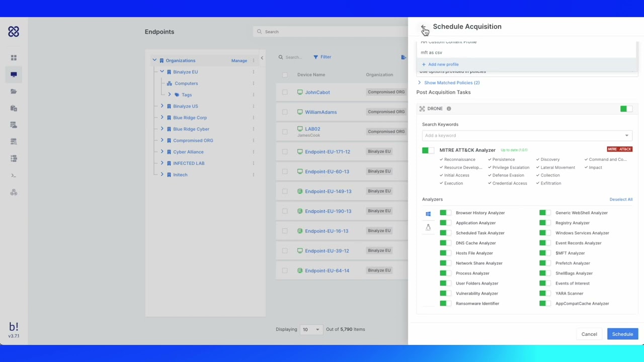
Task: Turn off the Process Analyzer toggle
Action: click(x=445, y=273)
